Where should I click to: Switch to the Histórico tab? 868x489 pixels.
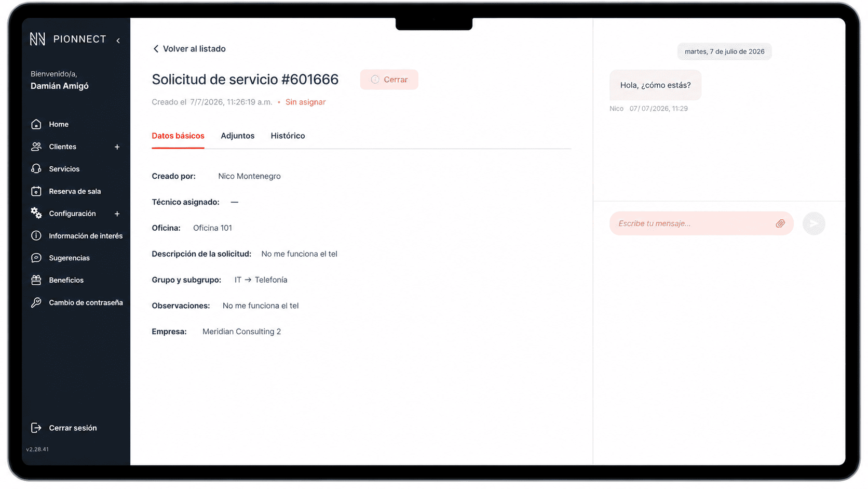click(288, 136)
